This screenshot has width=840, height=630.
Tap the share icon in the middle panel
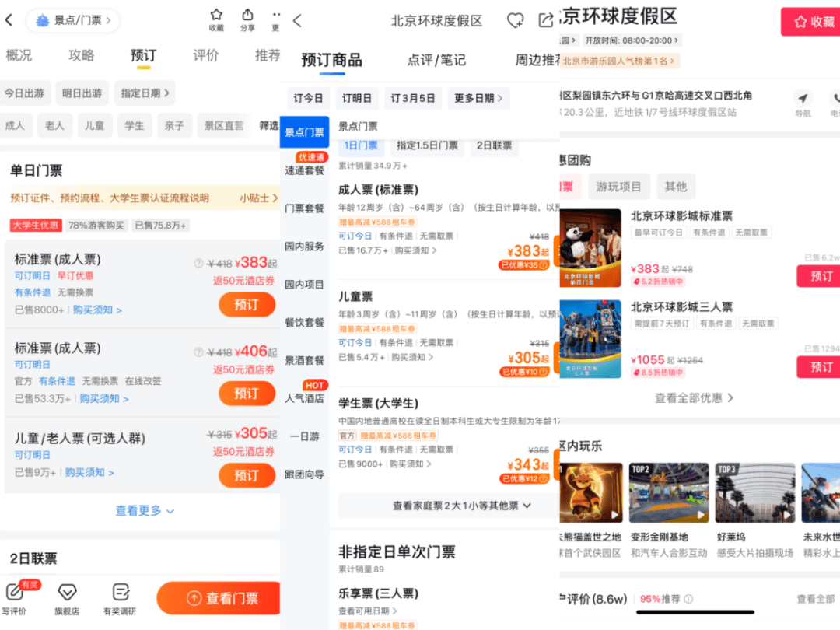tap(544, 21)
